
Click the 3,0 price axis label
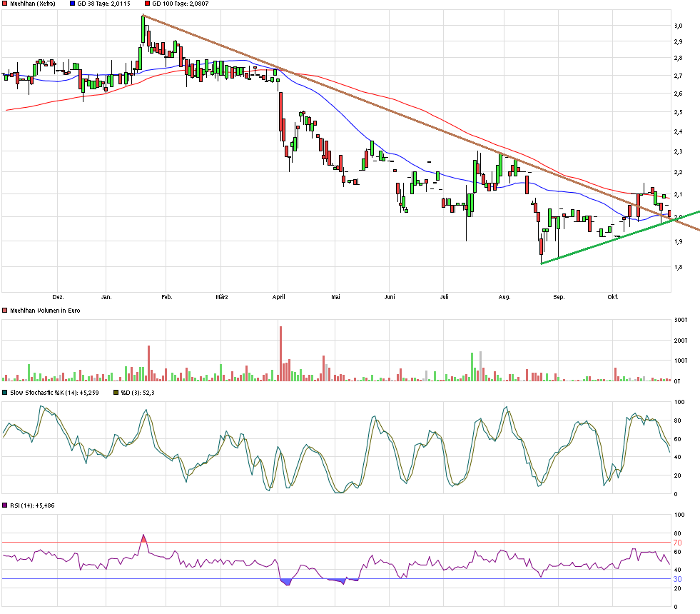[x=678, y=26]
